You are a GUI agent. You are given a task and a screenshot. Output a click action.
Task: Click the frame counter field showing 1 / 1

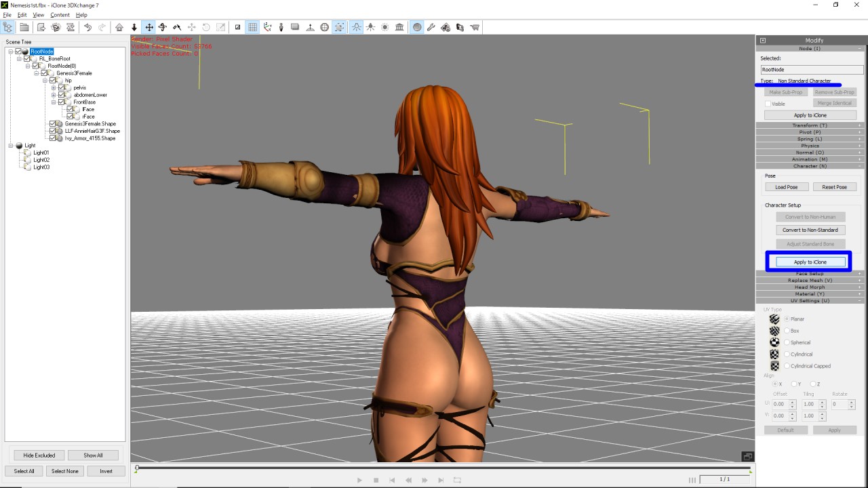(x=725, y=479)
